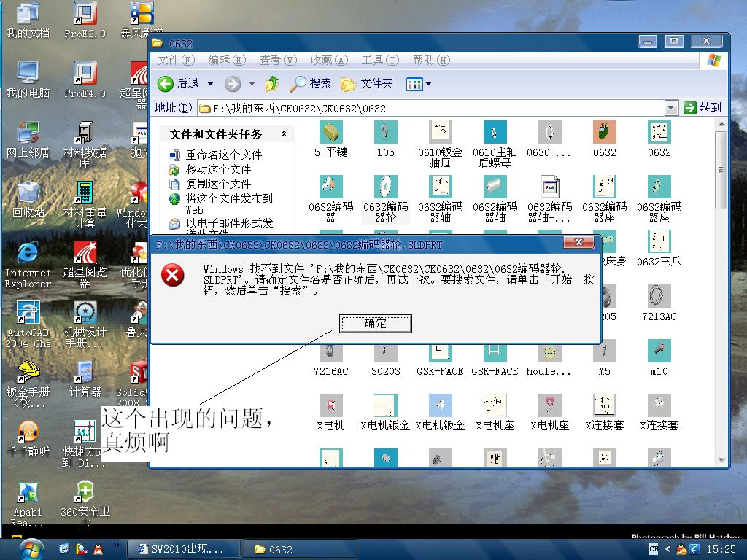Screen dimensions: 747x560
Task: Click the CH language indicator in tray
Action: click(653, 549)
